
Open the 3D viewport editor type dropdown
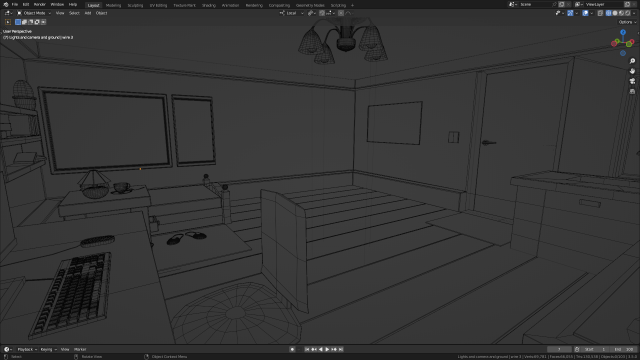coord(8,13)
